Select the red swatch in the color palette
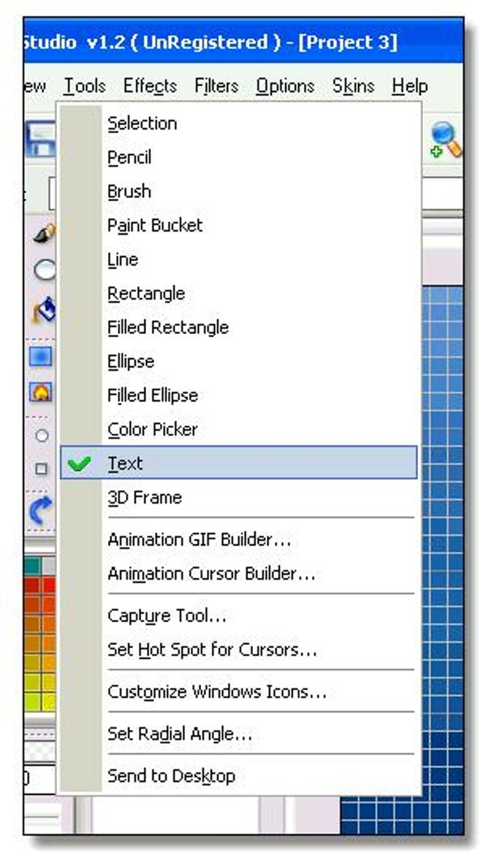This screenshot has width=497, height=868. (35, 584)
